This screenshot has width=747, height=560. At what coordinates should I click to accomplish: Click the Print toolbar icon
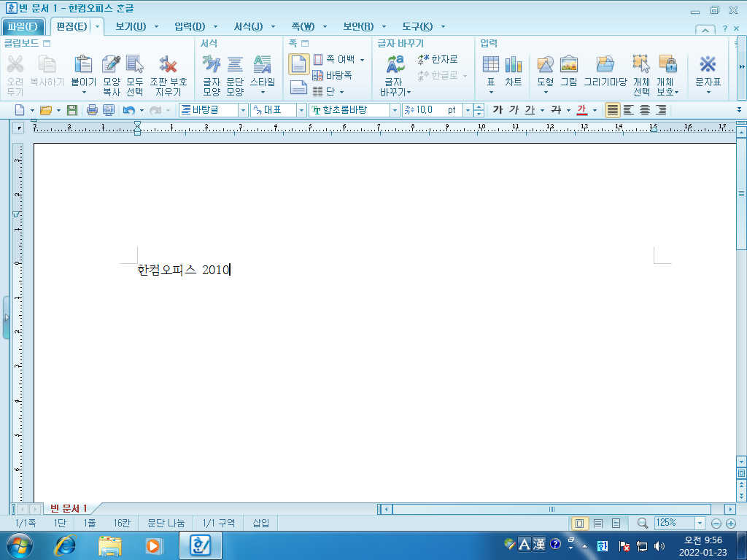[92, 110]
